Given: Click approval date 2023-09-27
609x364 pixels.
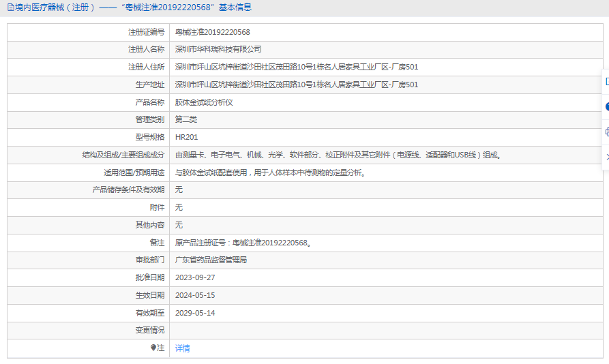Looking at the screenshot, I should pyautogui.click(x=195, y=277).
